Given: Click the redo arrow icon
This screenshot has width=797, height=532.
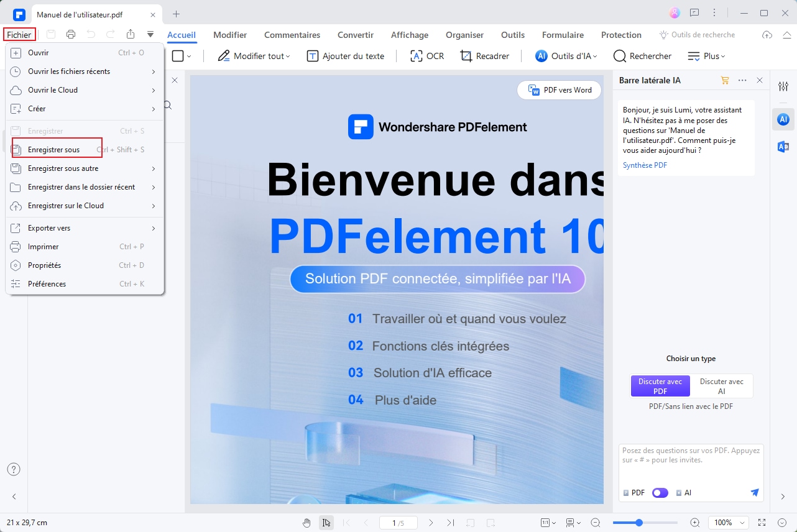Looking at the screenshot, I should click(x=110, y=35).
